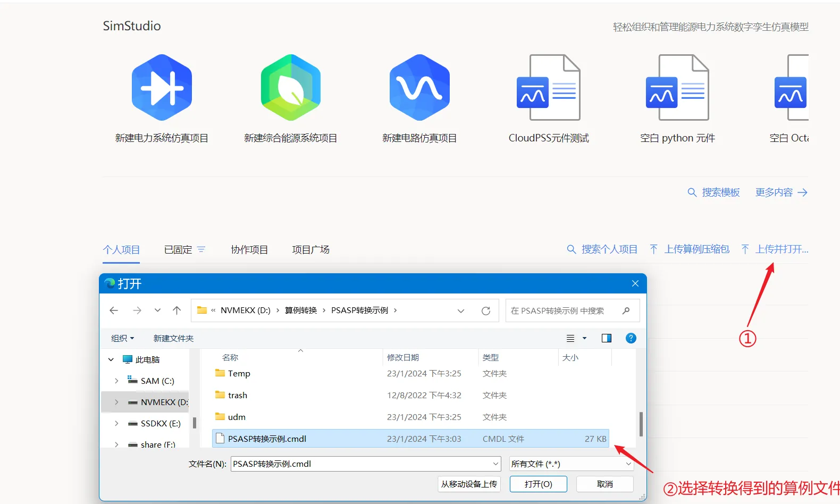This screenshot has width=840, height=504.
Task: Click 上传算例压缩包 link
Action: tap(690, 249)
